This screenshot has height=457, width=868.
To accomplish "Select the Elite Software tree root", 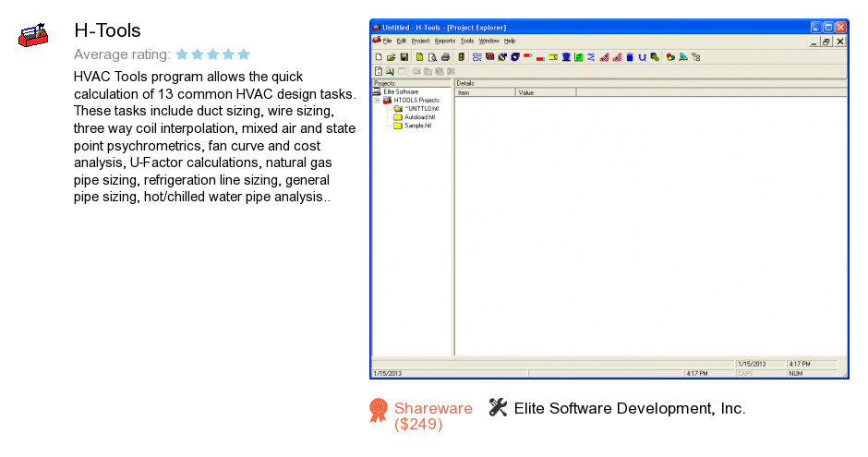I will coord(401,91).
